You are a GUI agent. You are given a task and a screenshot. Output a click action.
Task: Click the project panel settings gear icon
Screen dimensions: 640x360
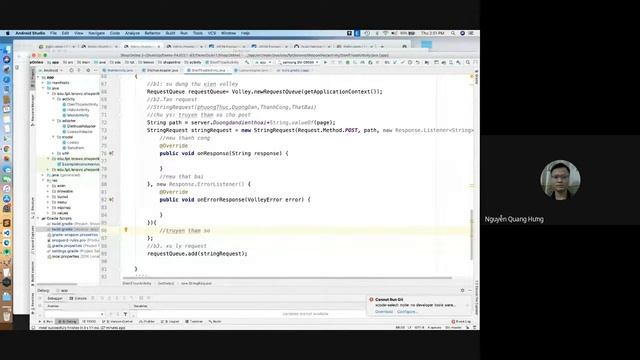pos(88,70)
